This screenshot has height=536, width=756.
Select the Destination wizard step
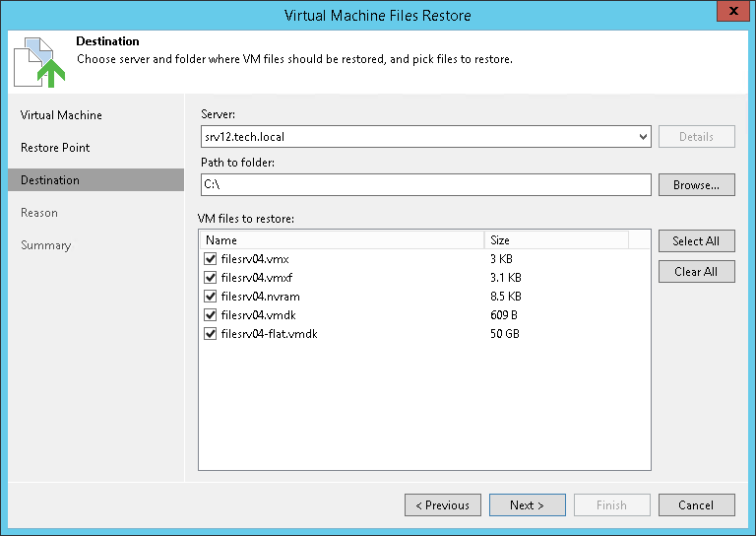(x=50, y=180)
